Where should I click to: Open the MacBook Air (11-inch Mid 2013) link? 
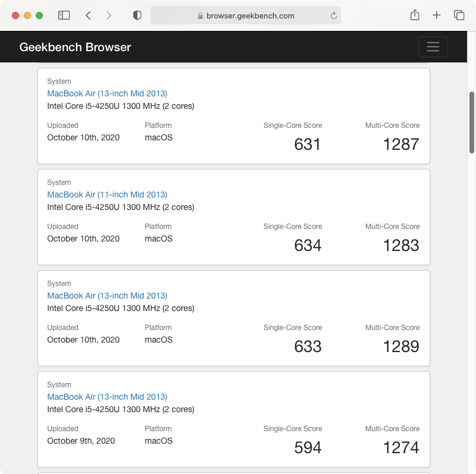pos(107,194)
